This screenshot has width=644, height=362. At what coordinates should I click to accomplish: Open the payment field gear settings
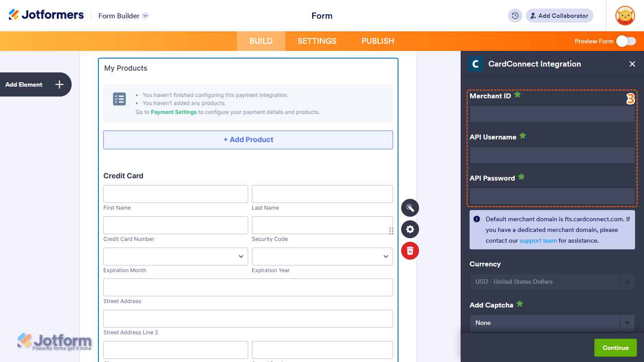click(410, 229)
